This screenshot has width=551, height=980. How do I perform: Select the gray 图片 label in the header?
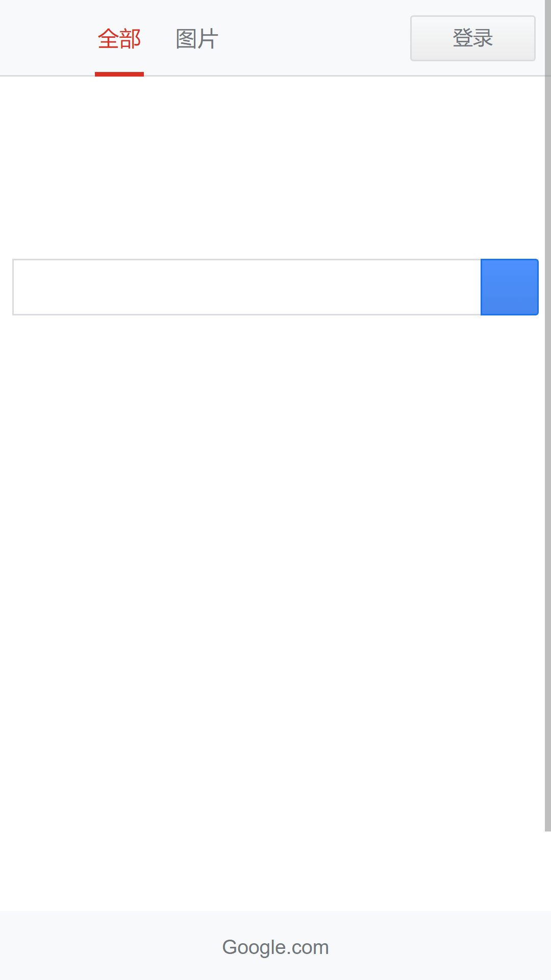197,39
